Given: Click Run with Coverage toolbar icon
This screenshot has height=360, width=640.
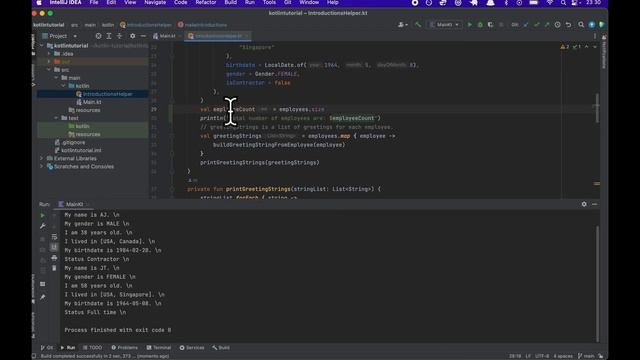Looking at the screenshot, I should coord(490,24).
